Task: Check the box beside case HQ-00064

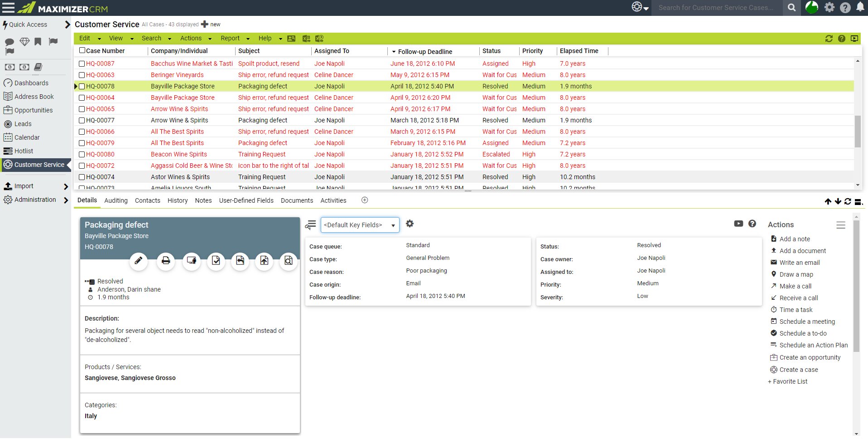Action: (82, 98)
